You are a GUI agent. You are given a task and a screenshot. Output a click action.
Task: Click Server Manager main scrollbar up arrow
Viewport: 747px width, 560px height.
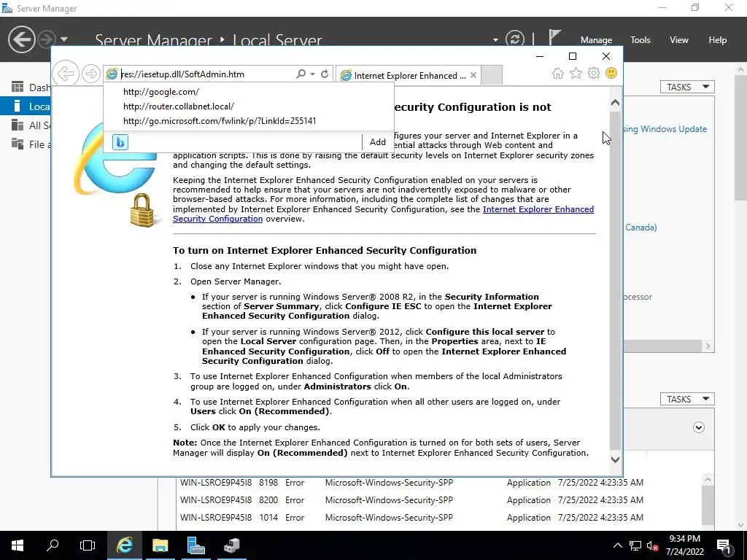coord(741,69)
